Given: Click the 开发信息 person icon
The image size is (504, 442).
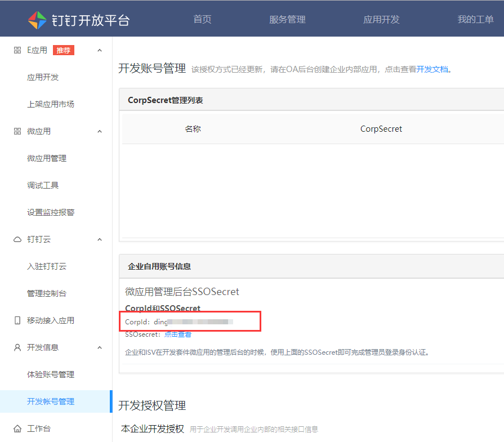Looking at the screenshot, I should point(17,347).
